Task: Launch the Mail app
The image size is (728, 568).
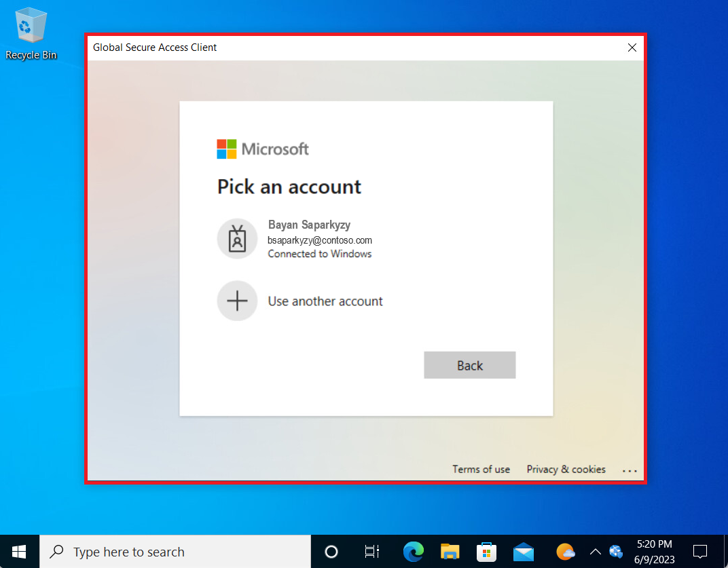Action: coord(523,552)
